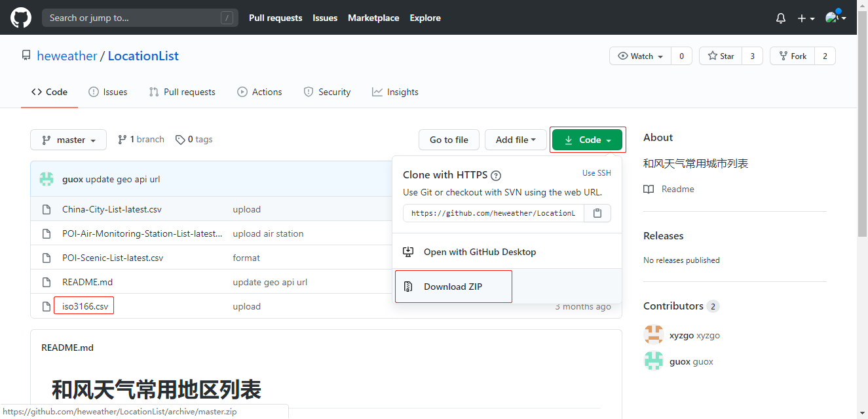The image size is (868, 419).
Task: Click the file icon of README.md row
Action: coord(47,283)
